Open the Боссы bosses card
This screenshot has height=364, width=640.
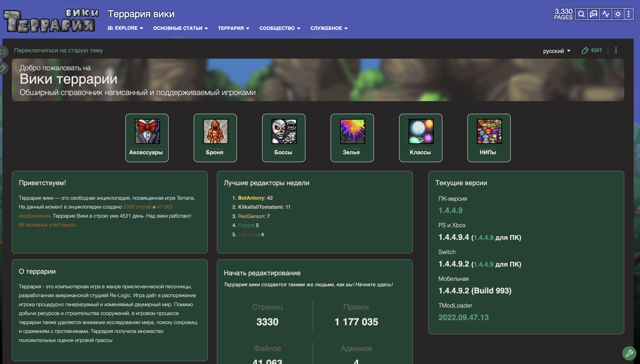click(x=284, y=138)
